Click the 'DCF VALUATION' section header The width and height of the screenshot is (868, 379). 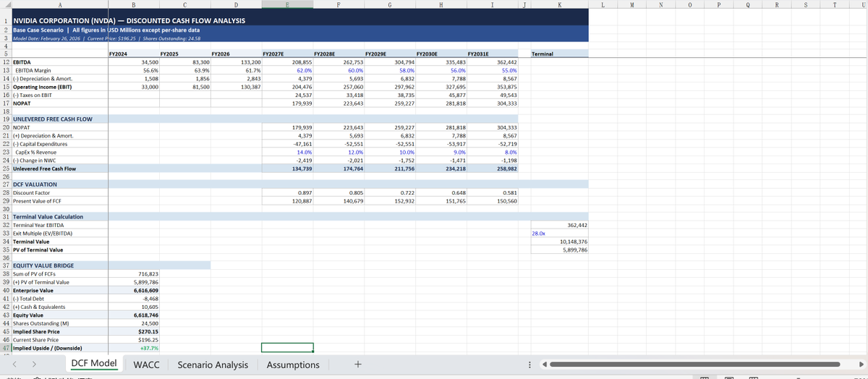point(35,184)
